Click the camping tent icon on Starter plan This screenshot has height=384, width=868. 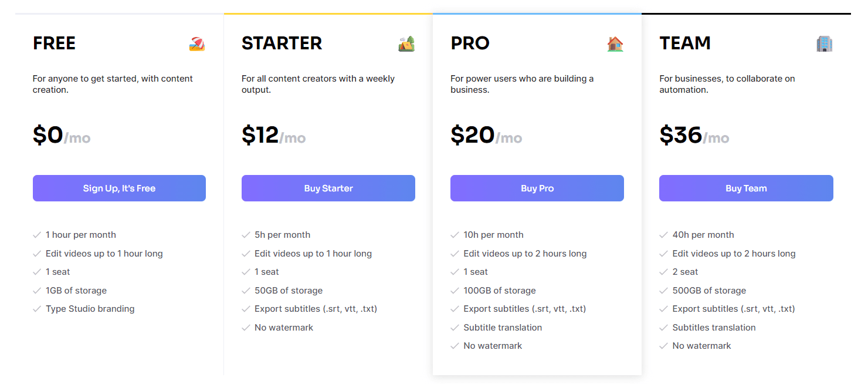tap(406, 44)
